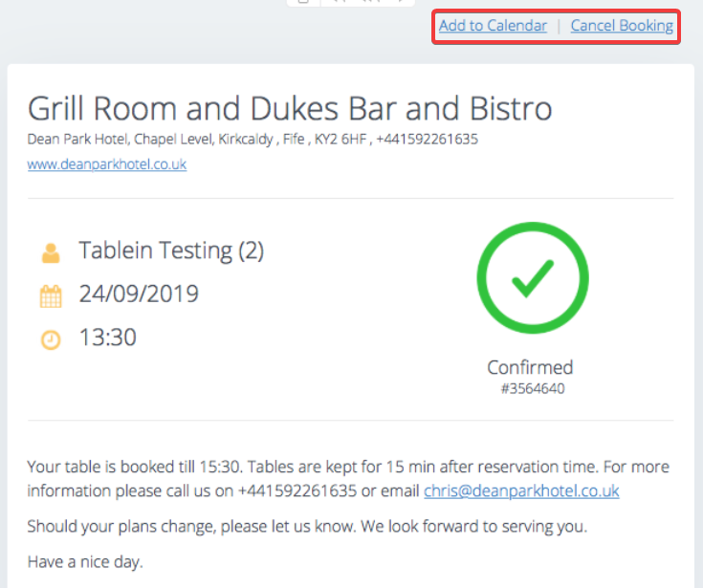Viewport: 703px width, 588px height.
Task: Click the orange person guest icon
Action: pos(51,252)
